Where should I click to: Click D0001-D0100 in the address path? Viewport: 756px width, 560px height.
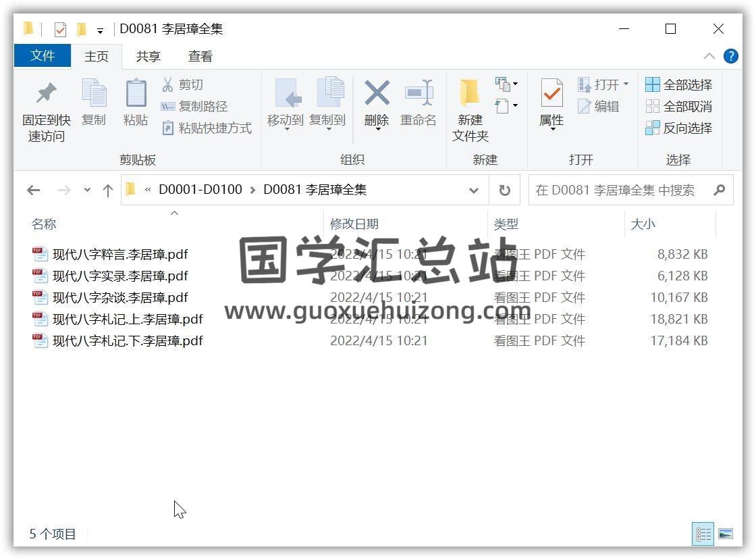pos(200,190)
